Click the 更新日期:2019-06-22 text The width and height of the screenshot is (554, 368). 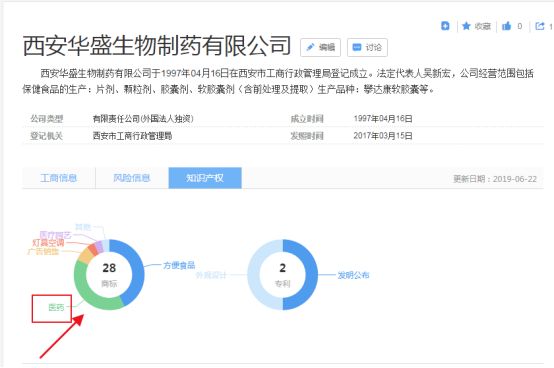coord(495,179)
